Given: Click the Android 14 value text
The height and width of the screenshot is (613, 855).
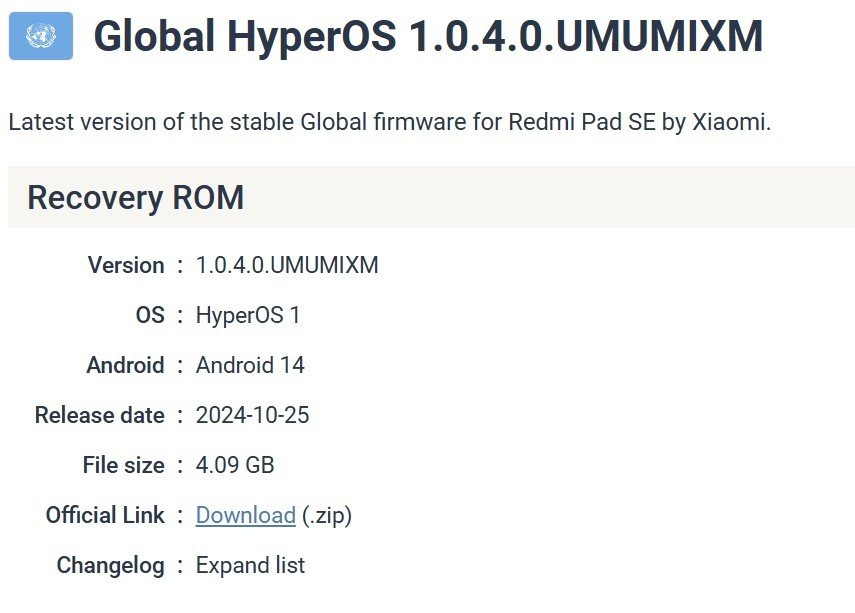Looking at the screenshot, I should click(250, 365).
